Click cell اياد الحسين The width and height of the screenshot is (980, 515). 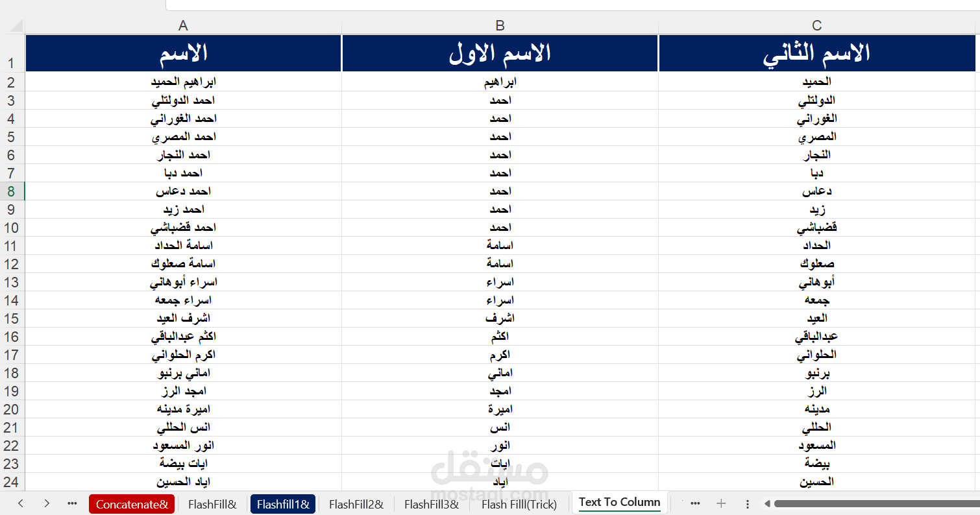coord(183,482)
